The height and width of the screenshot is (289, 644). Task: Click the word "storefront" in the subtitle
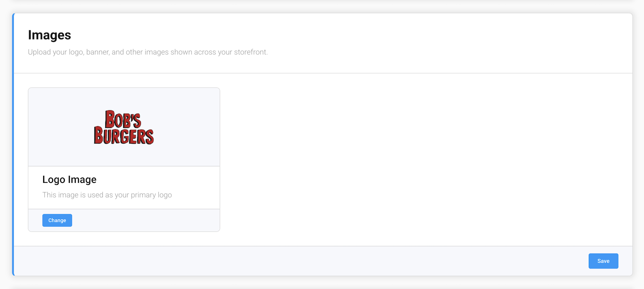[x=250, y=52]
